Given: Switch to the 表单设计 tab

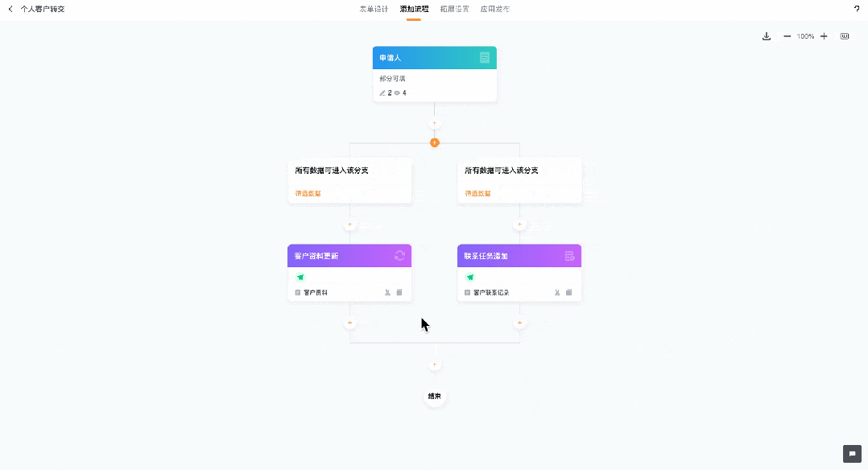Looking at the screenshot, I should pos(374,9).
